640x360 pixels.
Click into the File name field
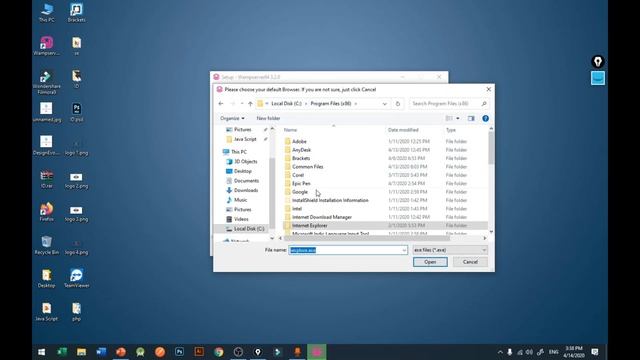coord(345,250)
